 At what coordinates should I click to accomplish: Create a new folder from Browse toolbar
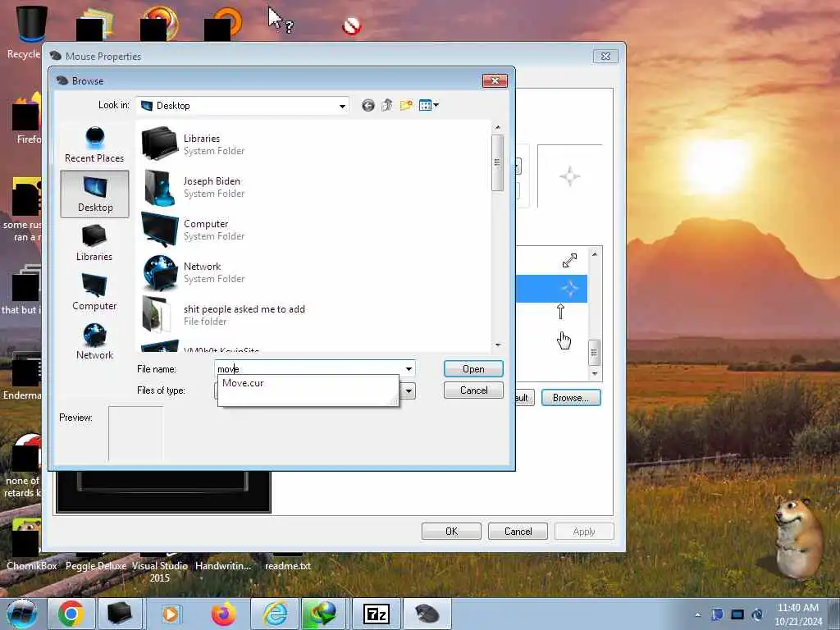[406, 105]
